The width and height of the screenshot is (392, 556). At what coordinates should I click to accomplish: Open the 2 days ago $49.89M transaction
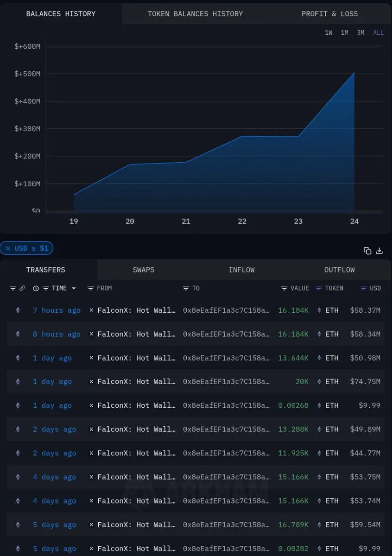(54, 430)
